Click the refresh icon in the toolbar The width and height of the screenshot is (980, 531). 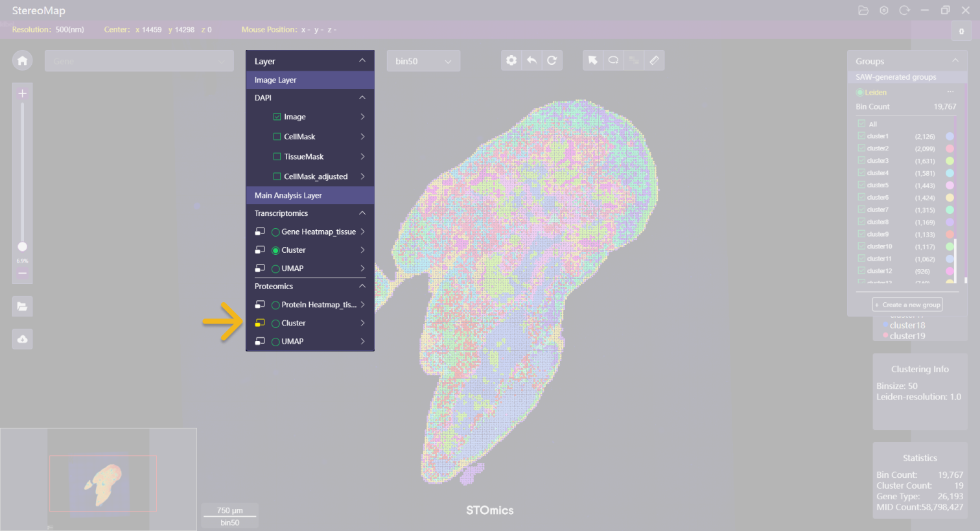(552, 60)
